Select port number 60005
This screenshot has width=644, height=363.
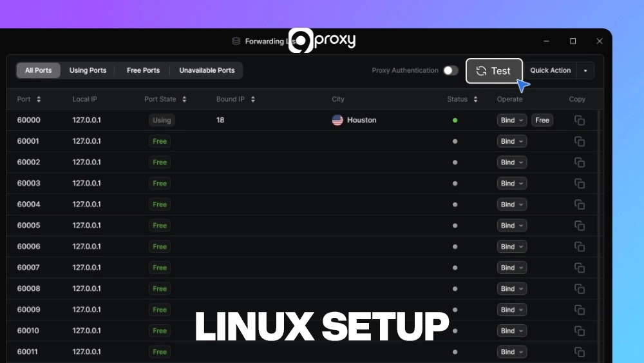tap(28, 225)
